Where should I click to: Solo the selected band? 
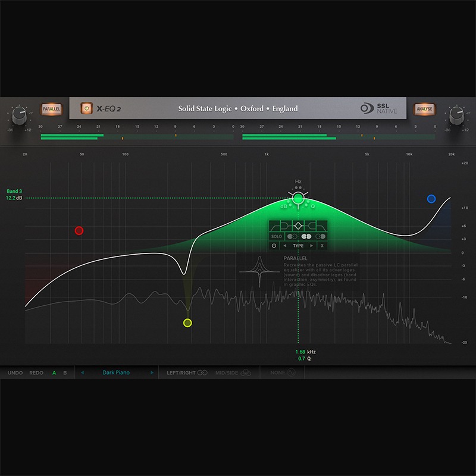[x=277, y=236]
